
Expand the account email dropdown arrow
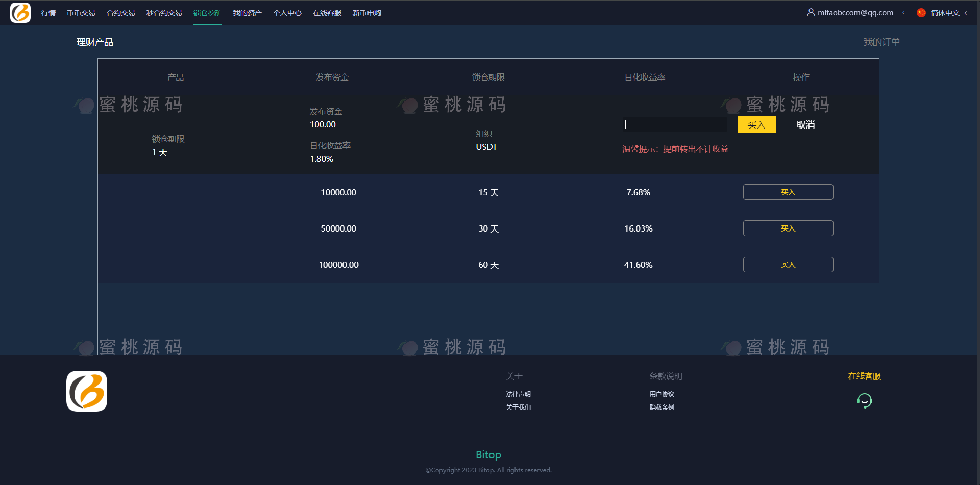point(903,13)
